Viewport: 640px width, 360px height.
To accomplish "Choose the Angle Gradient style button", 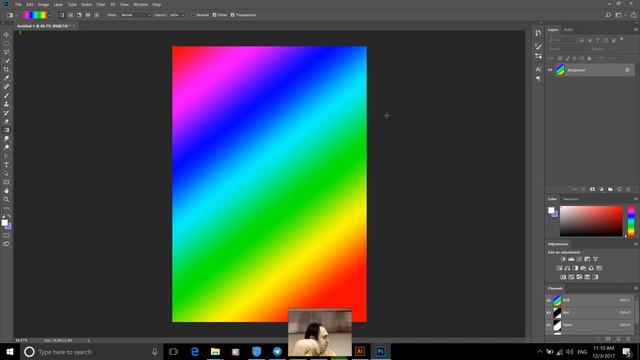I will pyautogui.click(x=79, y=15).
